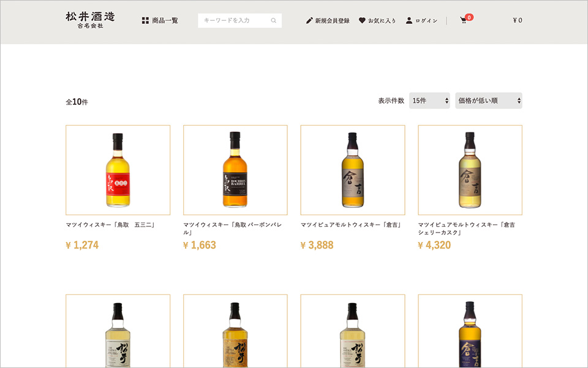Open product title マツイウィスキー「鳥取 五三二」
588x368 pixels.
(111, 225)
